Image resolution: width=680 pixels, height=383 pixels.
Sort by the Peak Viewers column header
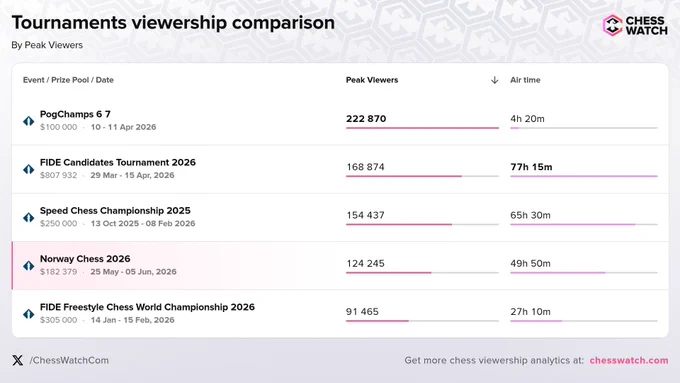click(372, 80)
